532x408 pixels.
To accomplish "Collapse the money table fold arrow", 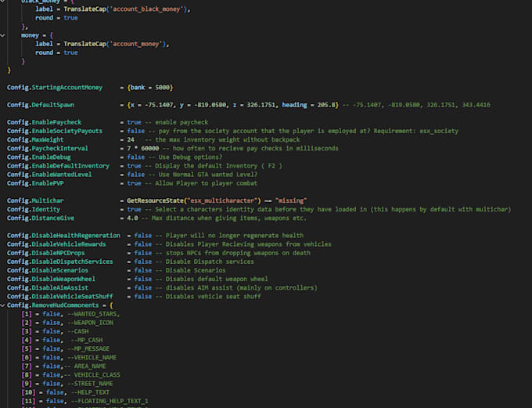I will click(x=3, y=35).
